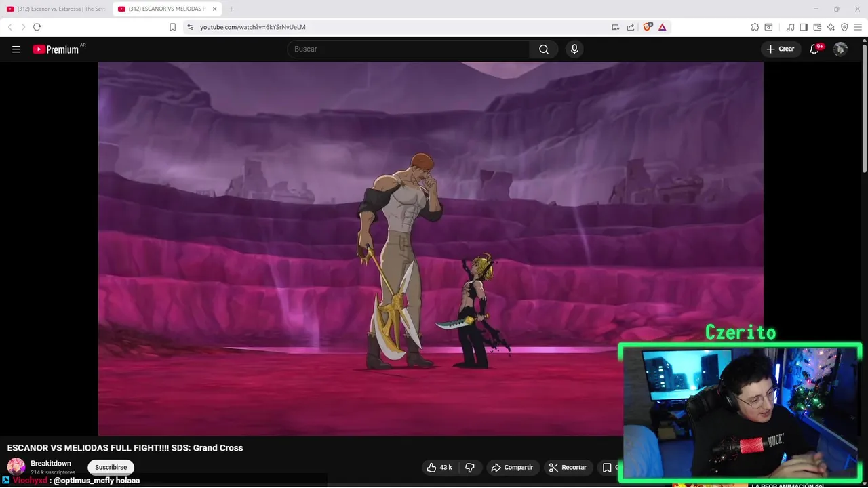Click the save bookmark icon beside Recortar
The width and height of the screenshot is (868, 488).
[607, 467]
